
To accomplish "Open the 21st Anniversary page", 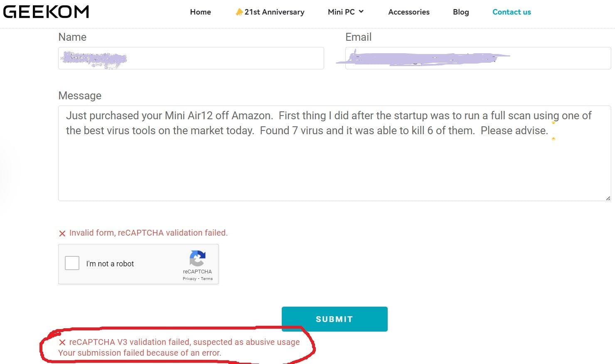I will [x=274, y=12].
